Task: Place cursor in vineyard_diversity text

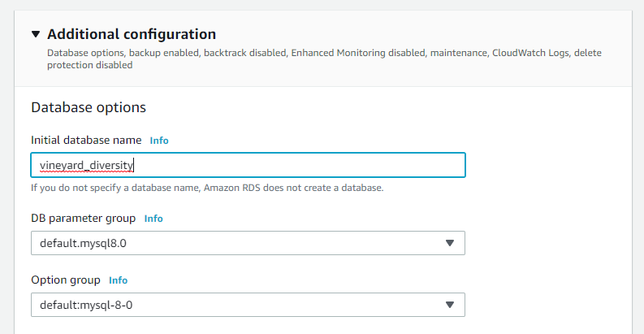Action: 87,165
